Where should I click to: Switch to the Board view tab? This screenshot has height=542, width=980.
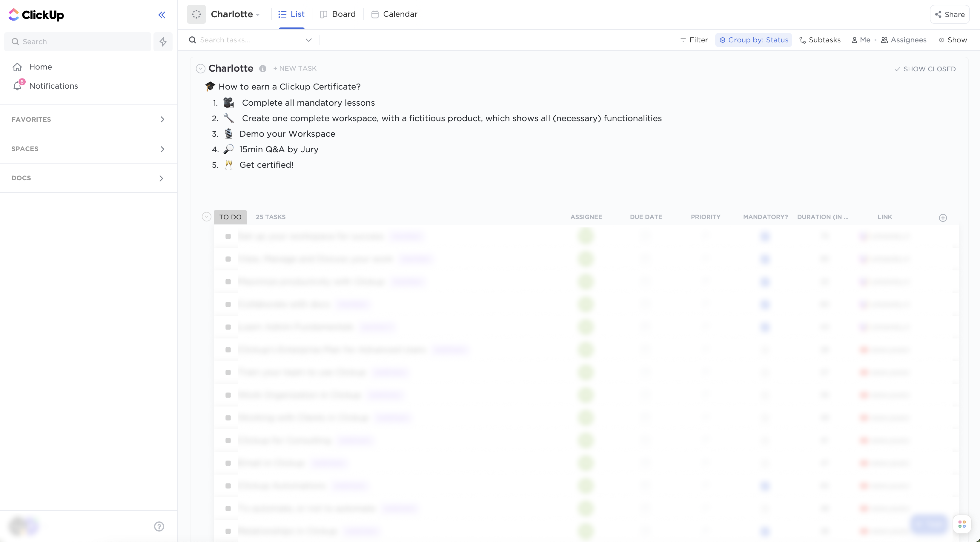coord(338,14)
